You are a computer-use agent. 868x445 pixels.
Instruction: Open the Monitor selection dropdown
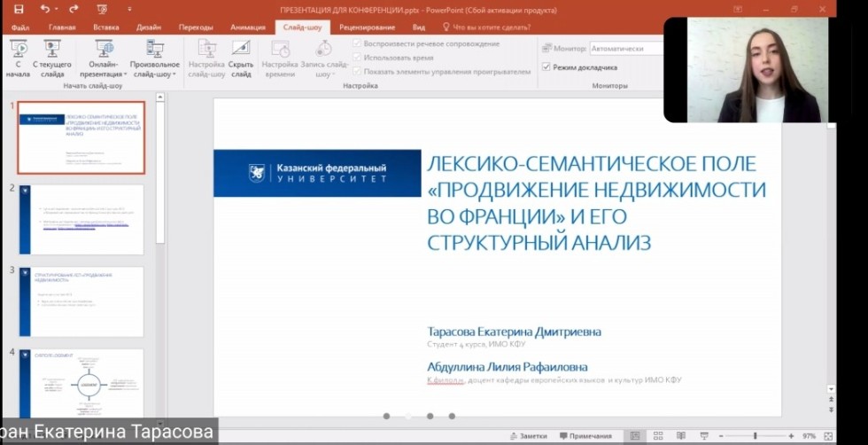click(x=627, y=49)
